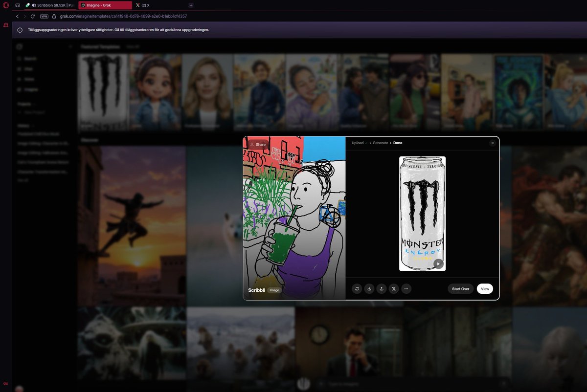Open the workspaces icon beside the Opera logo

[18, 5]
